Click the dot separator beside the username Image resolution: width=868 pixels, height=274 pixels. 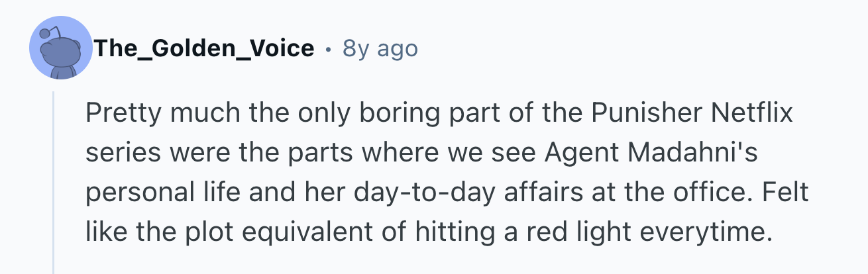click(328, 48)
